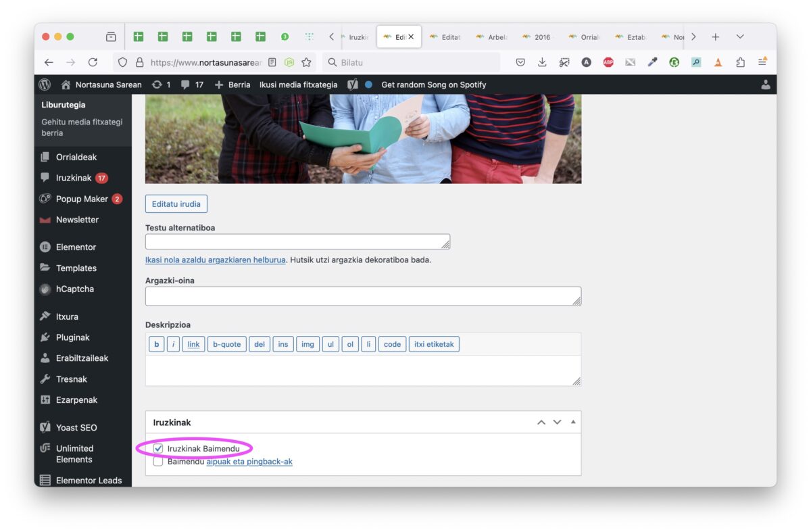
Task: Open the Liburutegia media library submenu item
Action: [x=64, y=105]
